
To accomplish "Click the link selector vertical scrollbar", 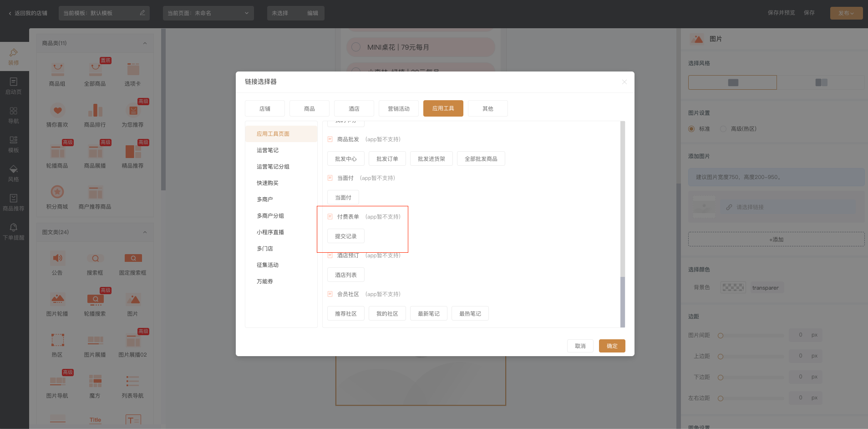I will (623, 302).
